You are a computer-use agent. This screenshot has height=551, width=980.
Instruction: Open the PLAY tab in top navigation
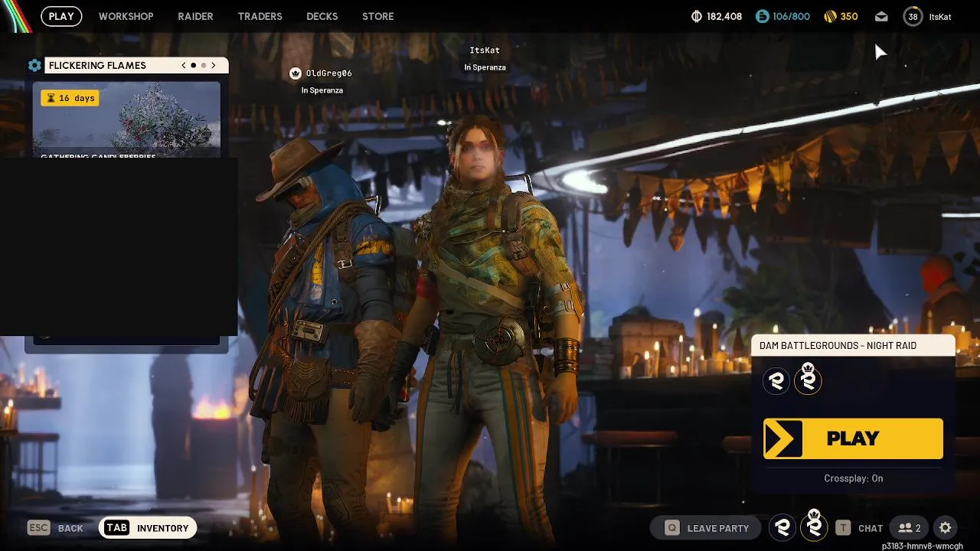[61, 16]
